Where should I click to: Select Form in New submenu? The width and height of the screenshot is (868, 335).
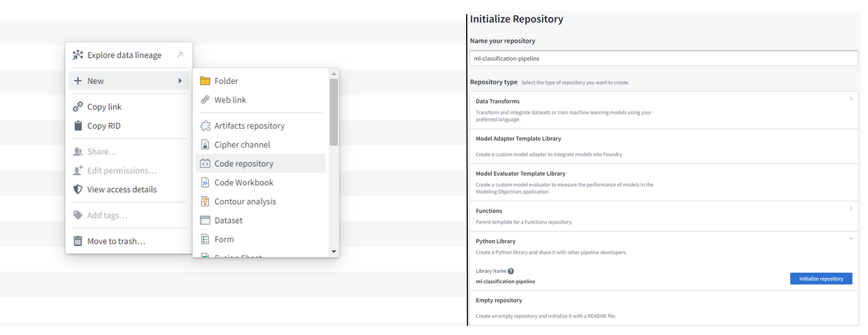coord(260,239)
